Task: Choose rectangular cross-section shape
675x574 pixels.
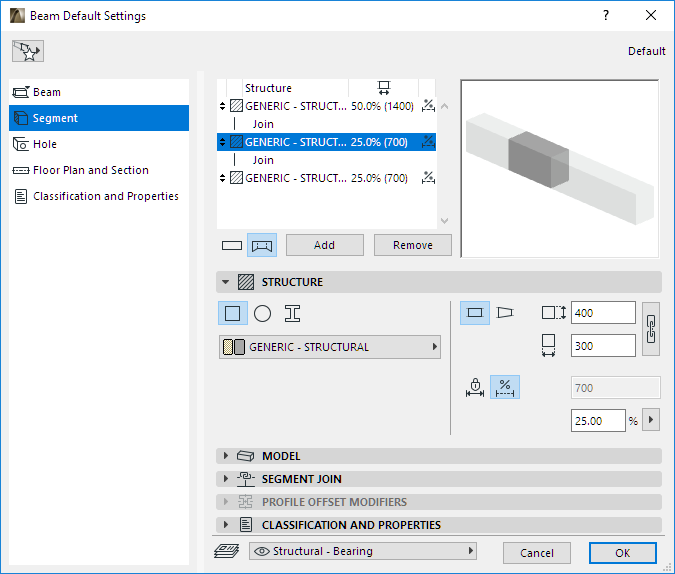Action: click(233, 313)
